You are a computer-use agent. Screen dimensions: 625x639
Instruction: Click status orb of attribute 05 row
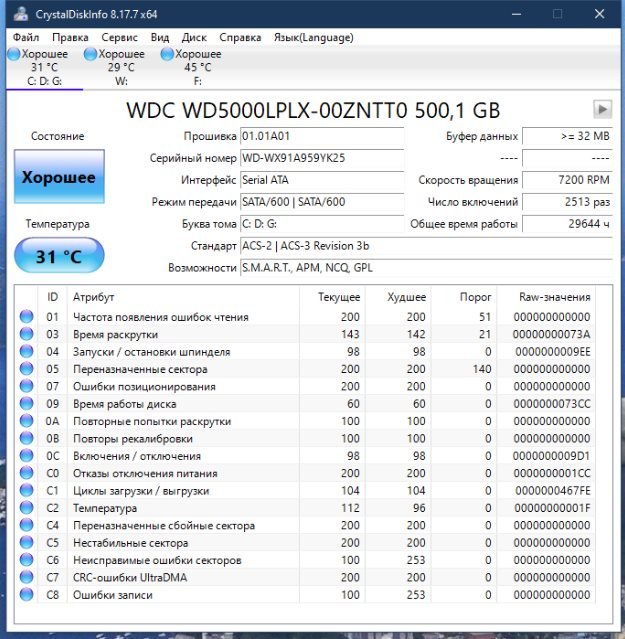pyautogui.click(x=26, y=368)
